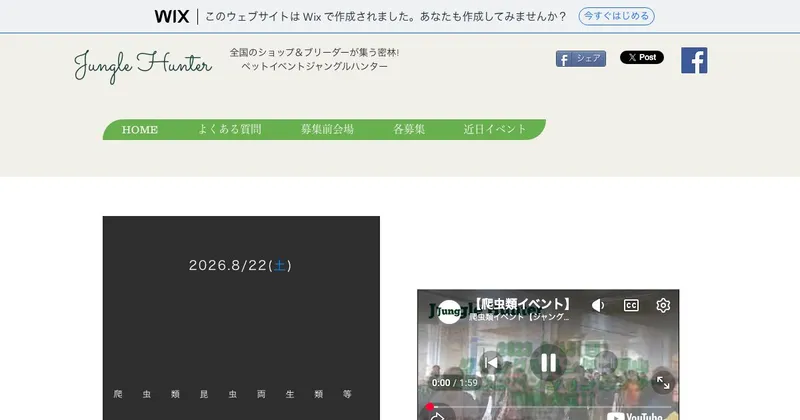Image resolution: width=800 pixels, height=420 pixels.
Task: Mute the video with the speaker icon
Action: (x=598, y=305)
